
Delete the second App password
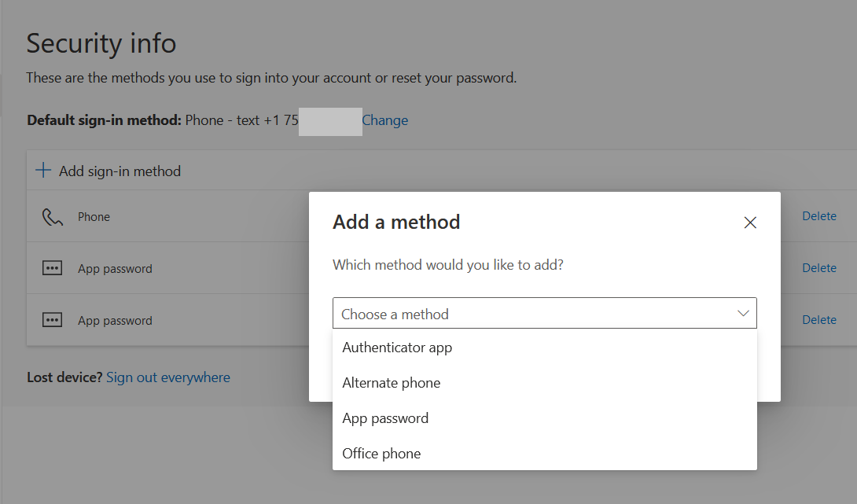[819, 319]
